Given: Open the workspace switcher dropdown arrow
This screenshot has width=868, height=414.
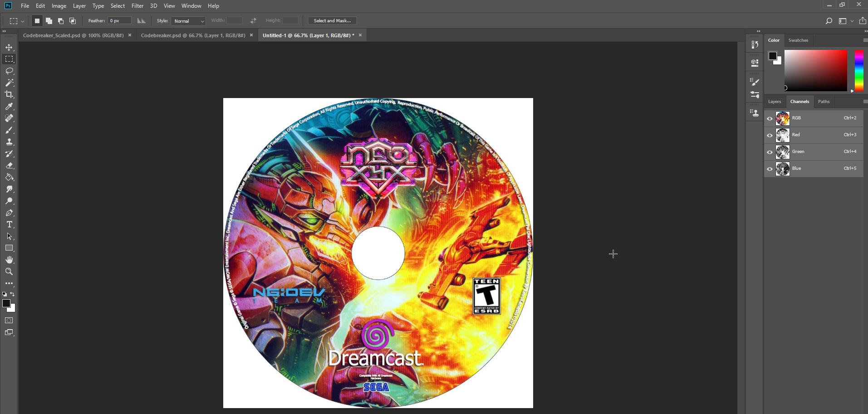Looking at the screenshot, I should [852, 21].
